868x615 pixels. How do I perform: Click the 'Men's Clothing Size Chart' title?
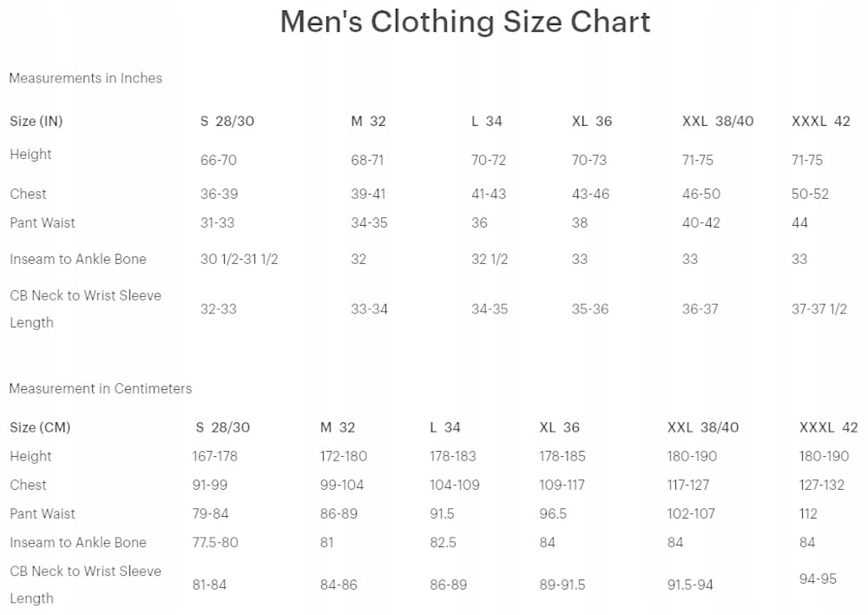pos(465,23)
